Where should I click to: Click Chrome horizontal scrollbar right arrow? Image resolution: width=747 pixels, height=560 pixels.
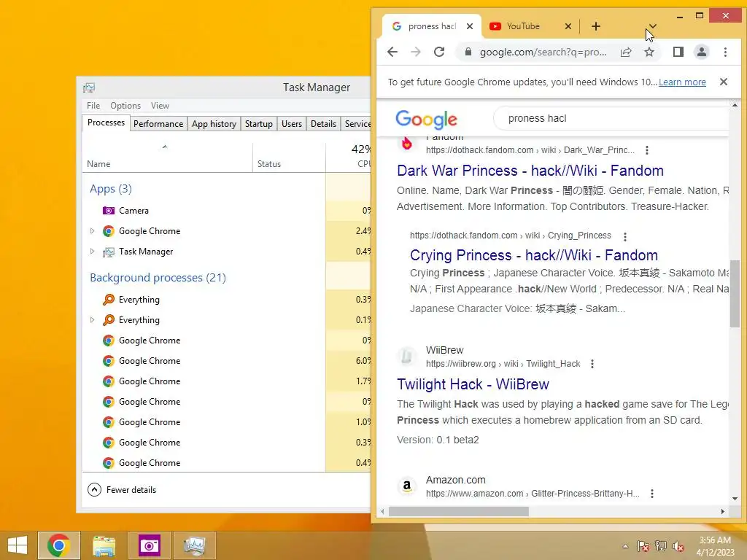[723, 511]
